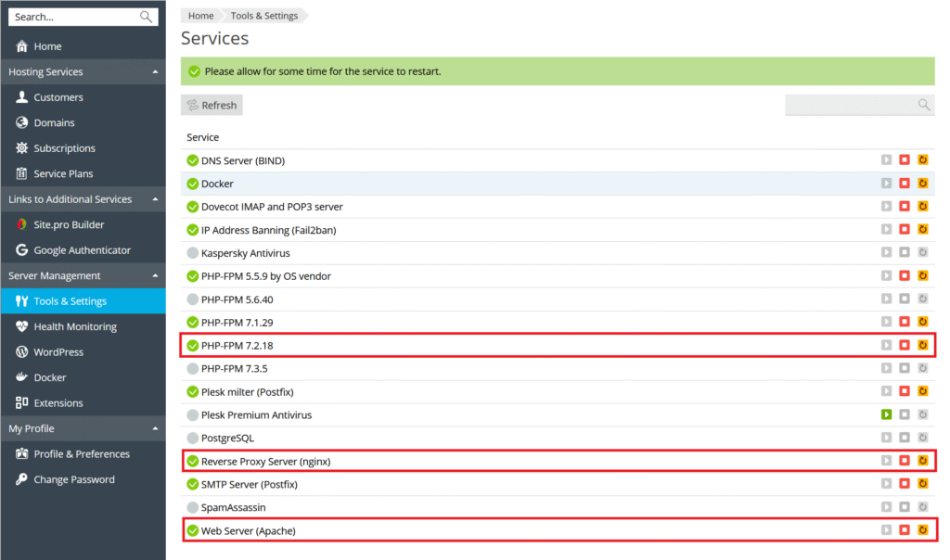This screenshot has height=560, width=950.
Task: Collapse the Server Management section
Action: coord(154,276)
